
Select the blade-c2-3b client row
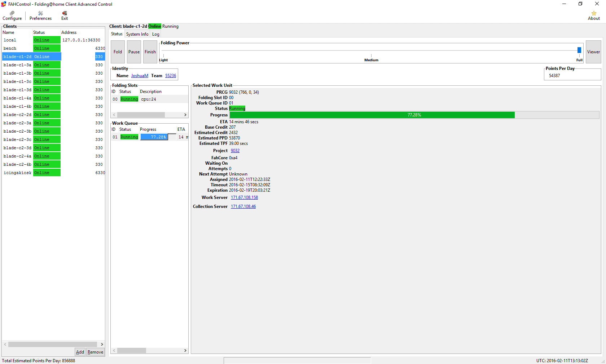click(53, 131)
